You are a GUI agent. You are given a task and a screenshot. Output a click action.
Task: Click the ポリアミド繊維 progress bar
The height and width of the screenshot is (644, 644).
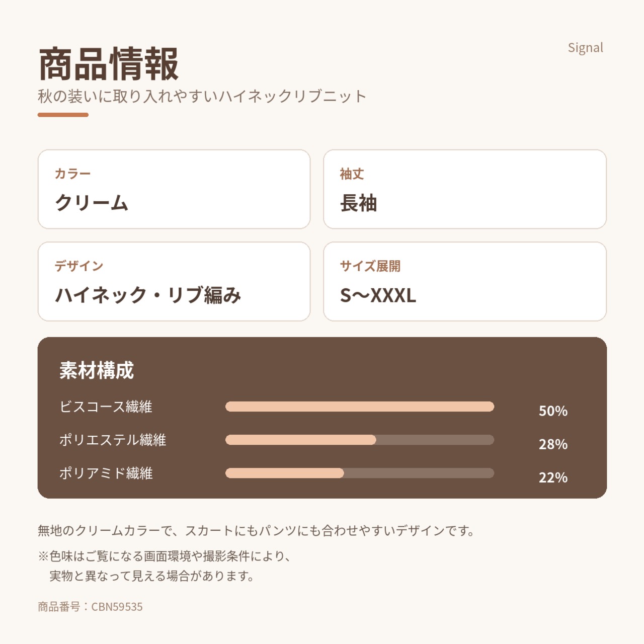(360, 473)
